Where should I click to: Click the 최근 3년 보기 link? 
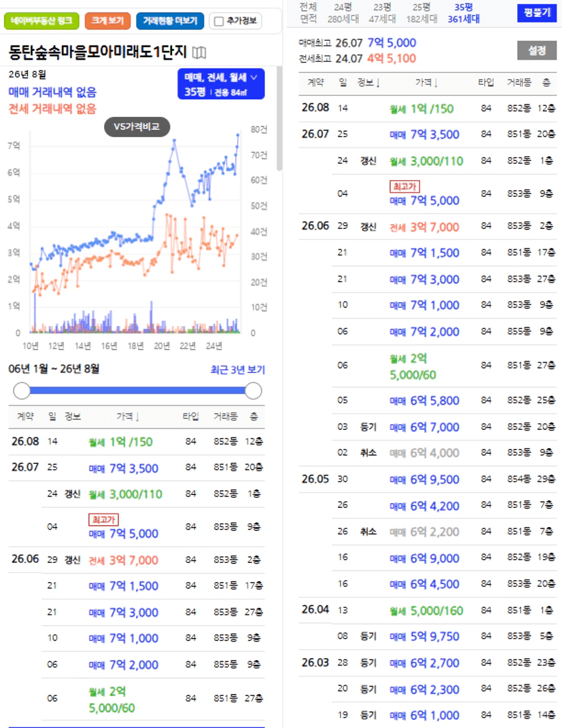[x=238, y=369]
